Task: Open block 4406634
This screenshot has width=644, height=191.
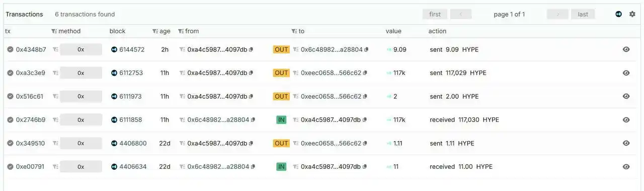Action: pos(133,167)
